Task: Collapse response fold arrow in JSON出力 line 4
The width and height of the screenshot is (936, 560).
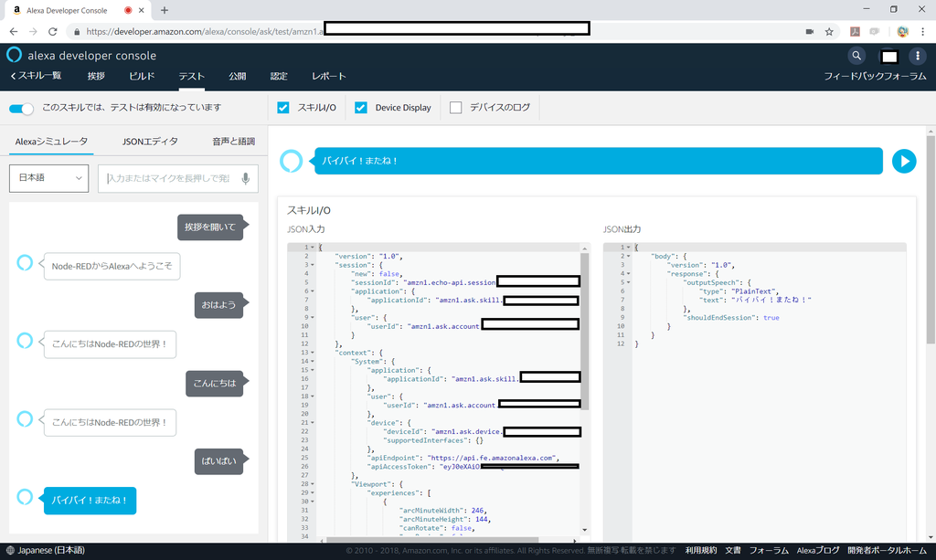Action: [628, 273]
